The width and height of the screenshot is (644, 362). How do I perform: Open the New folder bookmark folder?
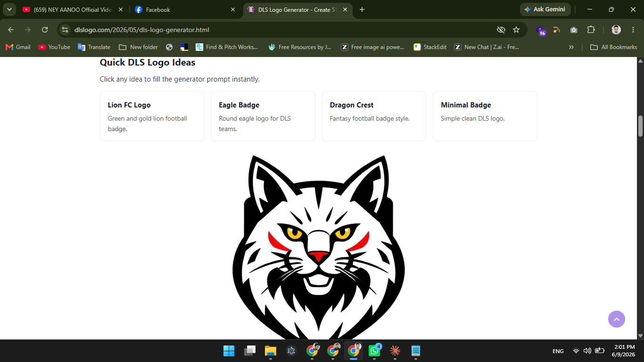(138, 47)
